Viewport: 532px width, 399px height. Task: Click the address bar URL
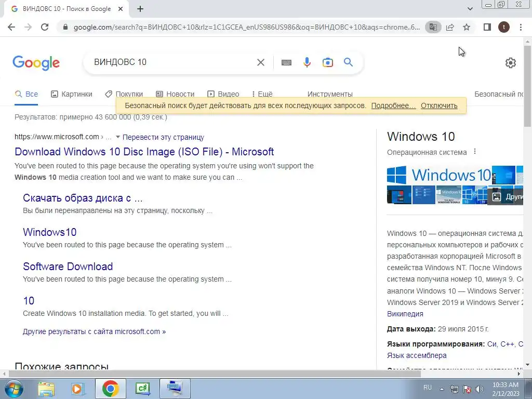246,27
